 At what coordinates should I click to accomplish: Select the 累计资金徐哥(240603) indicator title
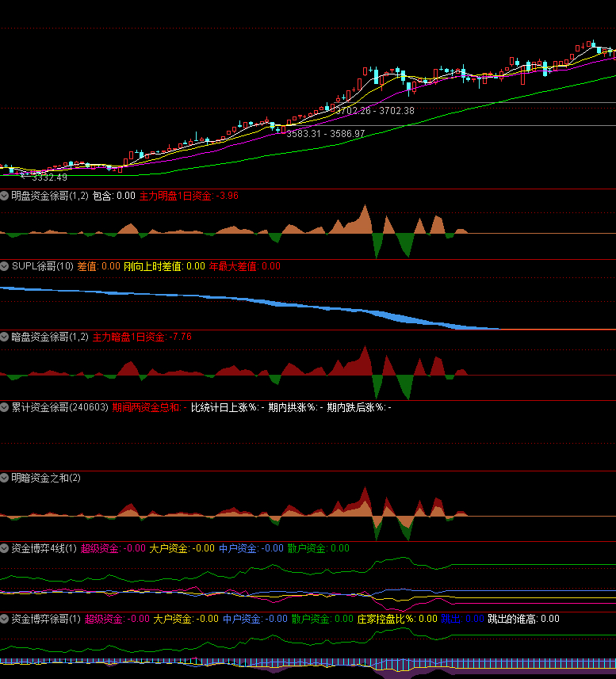pyautogui.click(x=59, y=407)
